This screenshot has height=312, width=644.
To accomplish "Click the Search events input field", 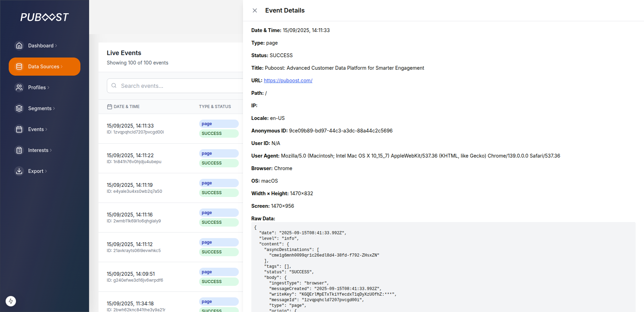I will 178,86.
